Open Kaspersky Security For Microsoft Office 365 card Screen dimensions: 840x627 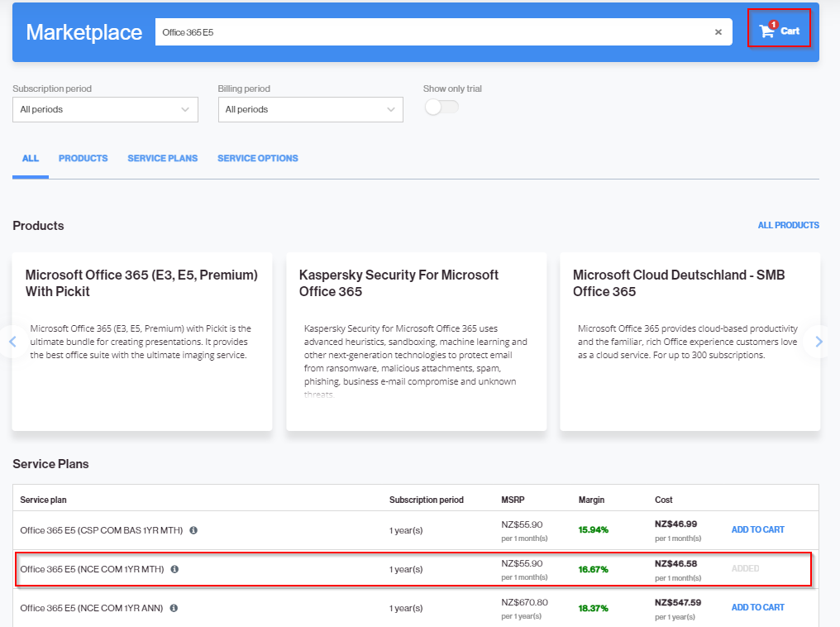[416, 342]
